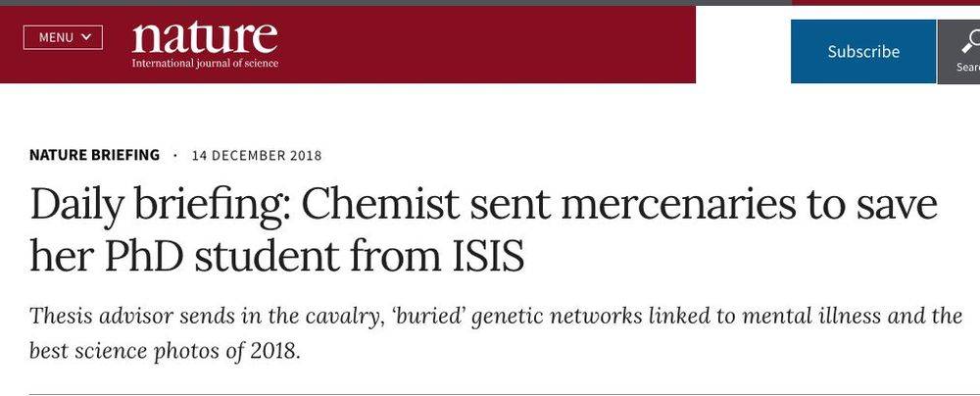This screenshot has height=396, width=980.
Task: Click 'Thesis advisor' in the summary
Action: tap(101, 316)
